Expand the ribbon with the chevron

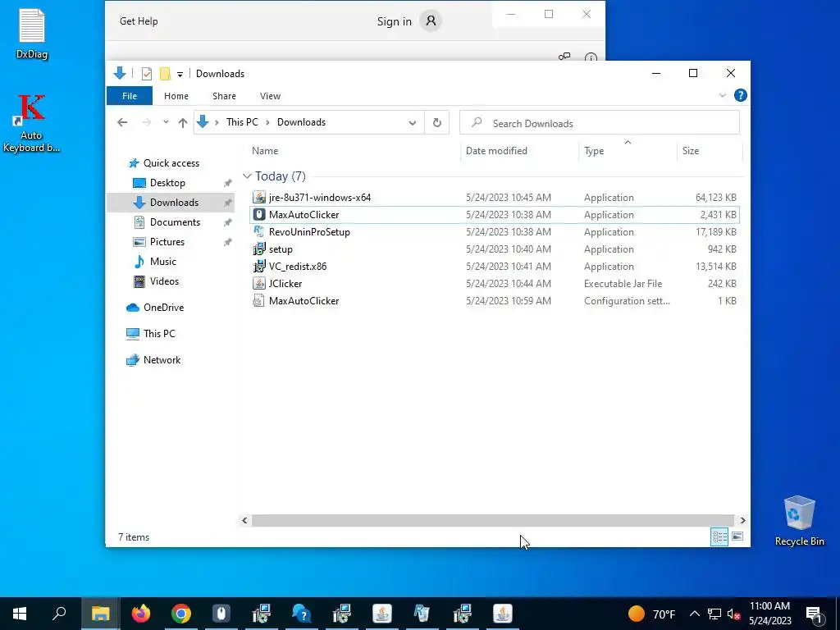[723, 95]
